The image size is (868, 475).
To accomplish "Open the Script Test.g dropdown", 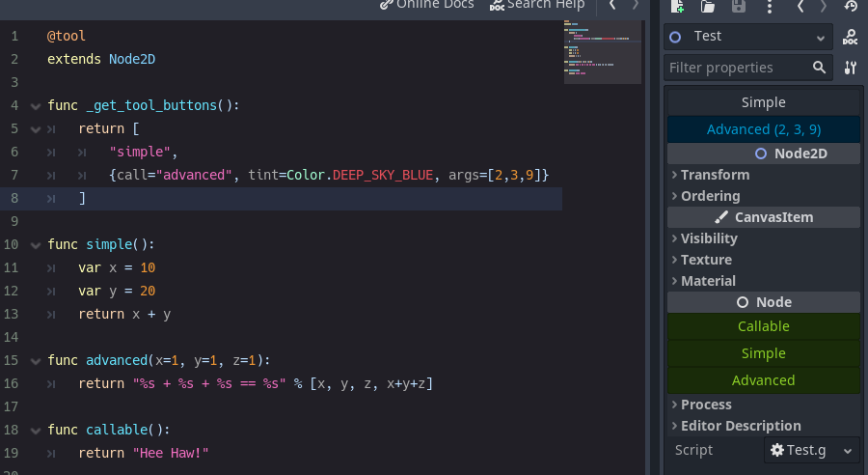I will 811,450.
